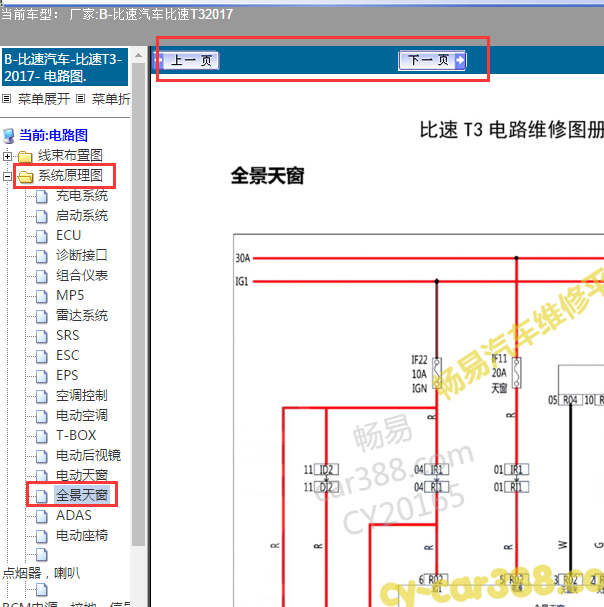
Task: Select the 全景天窗 tree entry
Action: point(82,496)
